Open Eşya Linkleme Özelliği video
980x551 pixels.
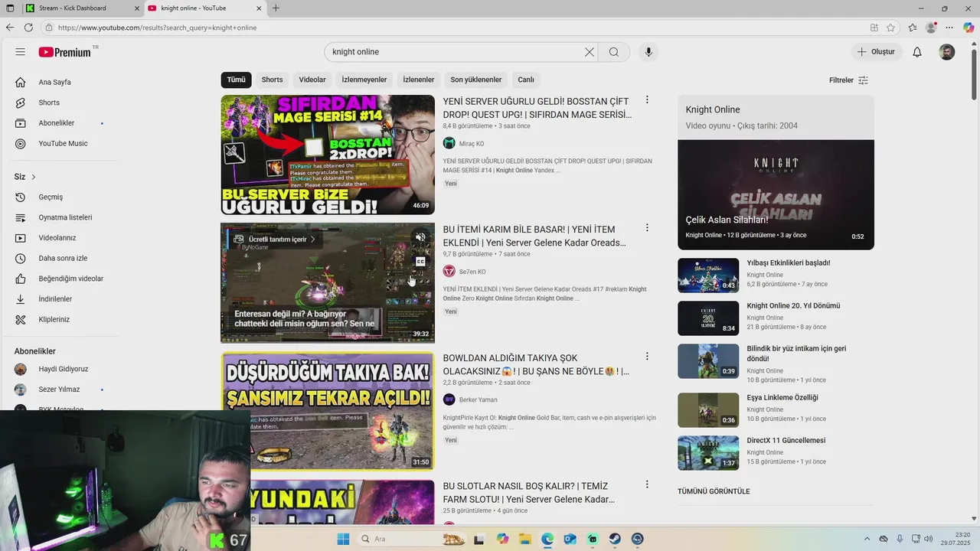click(782, 397)
